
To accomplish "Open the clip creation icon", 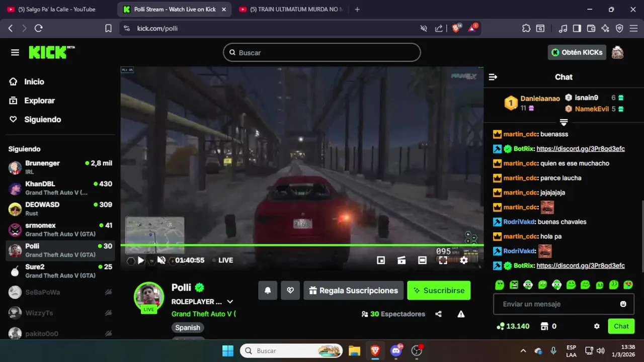I will pyautogui.click(x=401, y=260).
